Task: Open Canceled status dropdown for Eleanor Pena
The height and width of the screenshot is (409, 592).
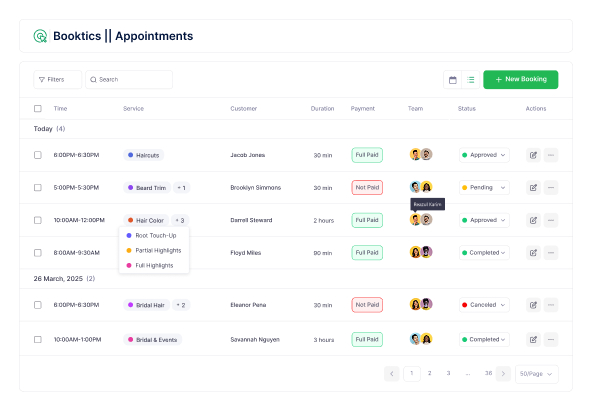Action: [x=484, y=305]
